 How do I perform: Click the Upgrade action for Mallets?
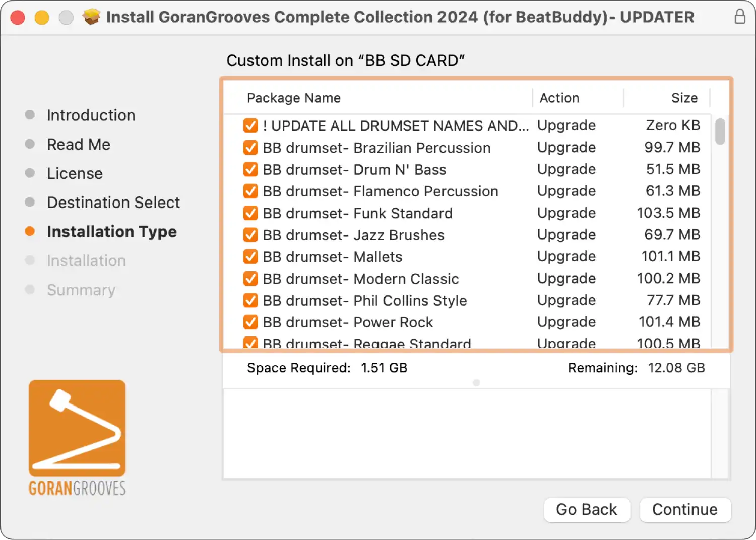pyautogui.click(x=566, y=257)
